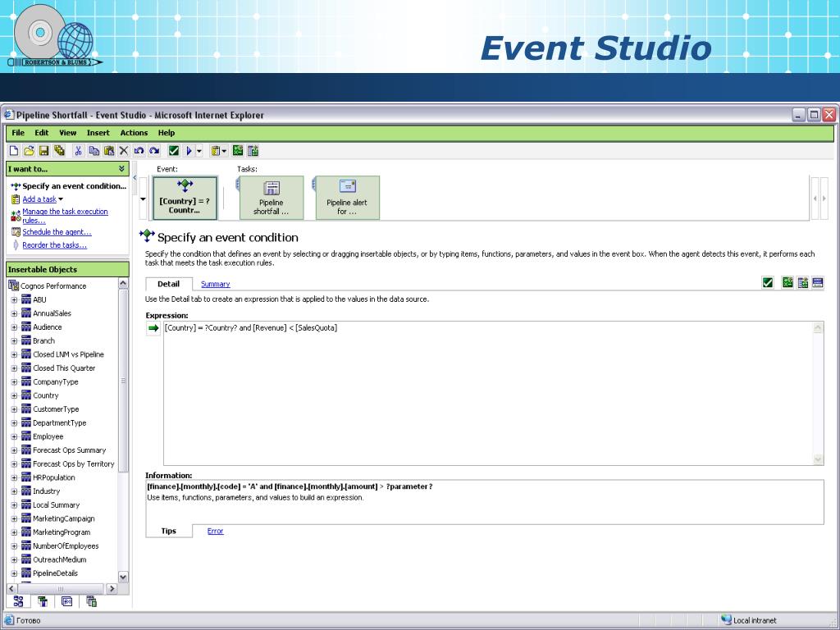Expand the Country tree node

point(15,396)
